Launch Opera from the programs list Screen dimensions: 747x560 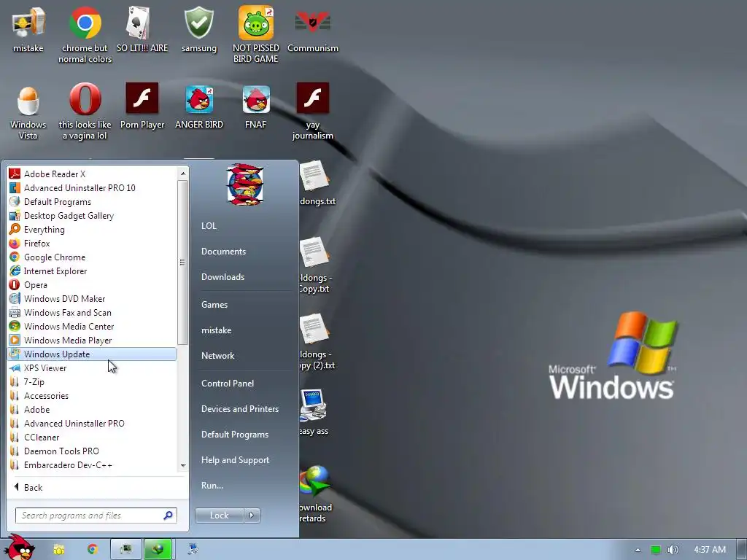92,284
